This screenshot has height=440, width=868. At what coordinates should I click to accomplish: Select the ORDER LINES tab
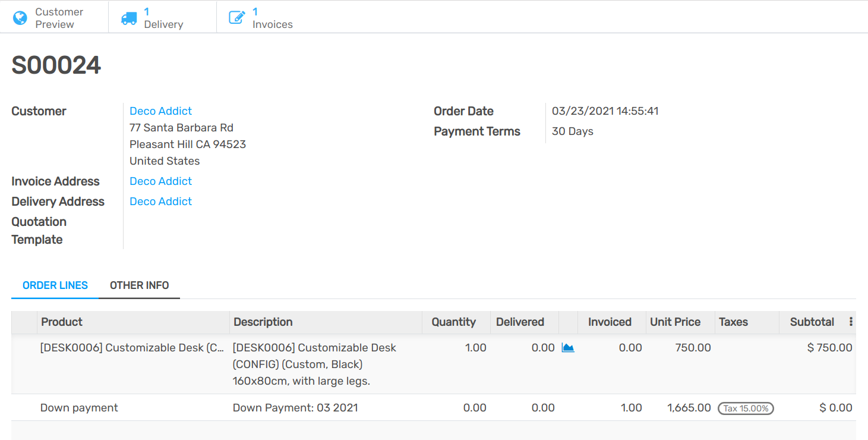(55, 285)
